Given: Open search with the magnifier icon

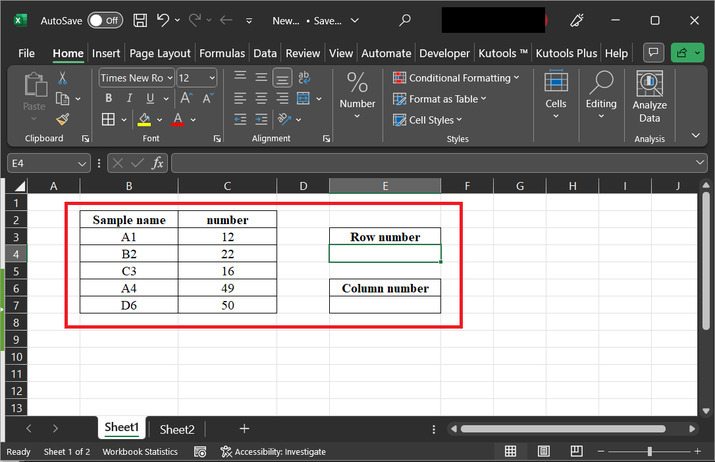Looking at the screenshot, I should (x=404, y=20).
